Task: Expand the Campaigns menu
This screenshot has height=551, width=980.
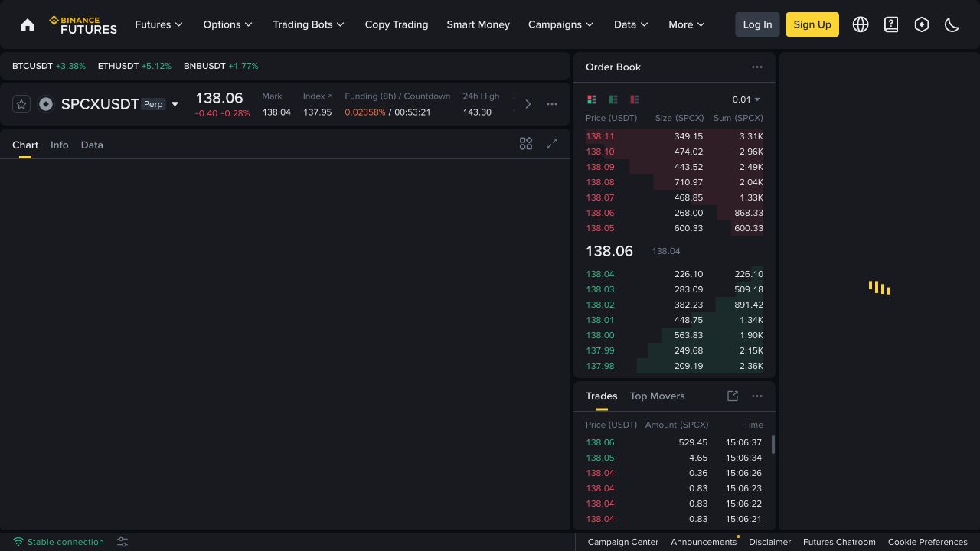Action: [561, 24]
